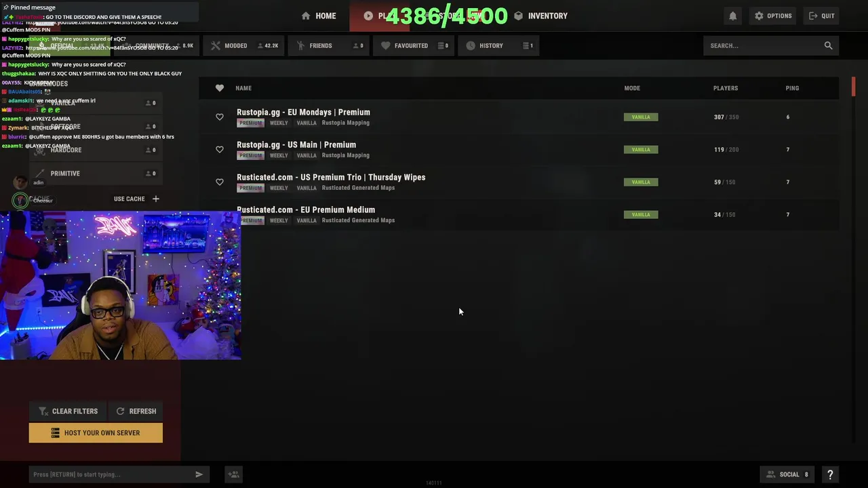Click Rusticated Generated Maps under EU Premium Medium
868x488 pixels.
tap(358, 221)
